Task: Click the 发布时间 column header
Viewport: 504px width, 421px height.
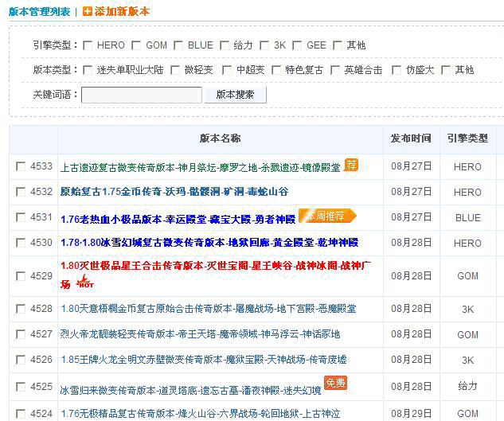Action: pyautogui.click(x=411, y=138)
